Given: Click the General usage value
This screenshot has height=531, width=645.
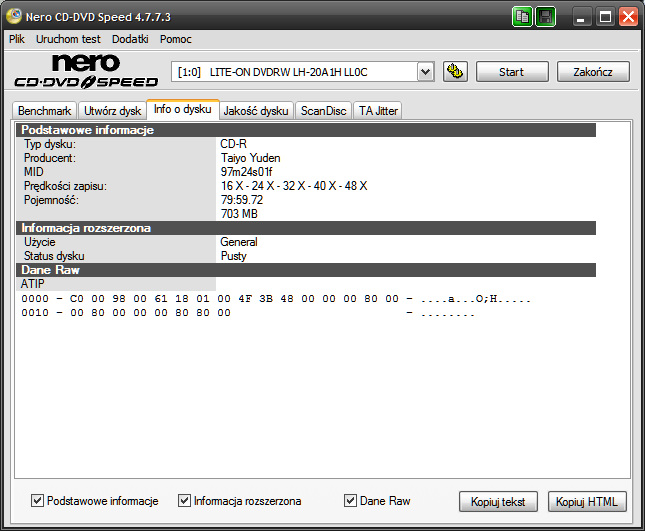Looking at the screenshot, I should [239, 242].
